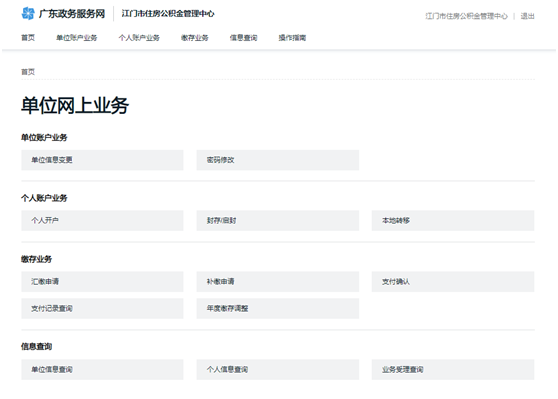558x399 pixels.
Task: Open the 单位信息查询 service tile
Action: pos(102,369)
